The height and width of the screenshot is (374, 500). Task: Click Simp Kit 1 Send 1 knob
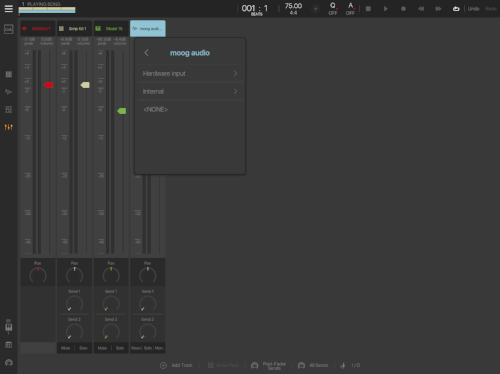pyautogui.click(x=74, y=304)
